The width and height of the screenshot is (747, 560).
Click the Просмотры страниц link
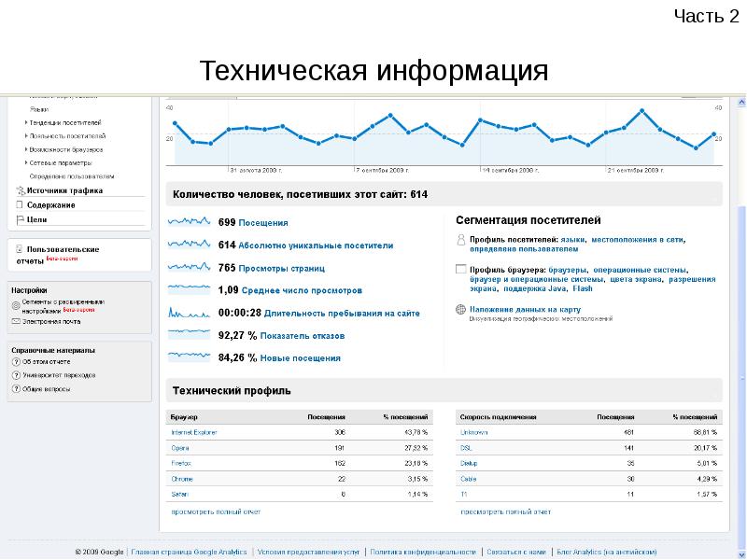tap(284, 268)
